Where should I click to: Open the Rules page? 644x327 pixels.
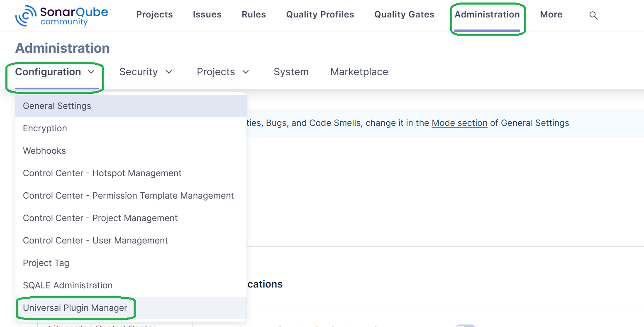(254, 15)
